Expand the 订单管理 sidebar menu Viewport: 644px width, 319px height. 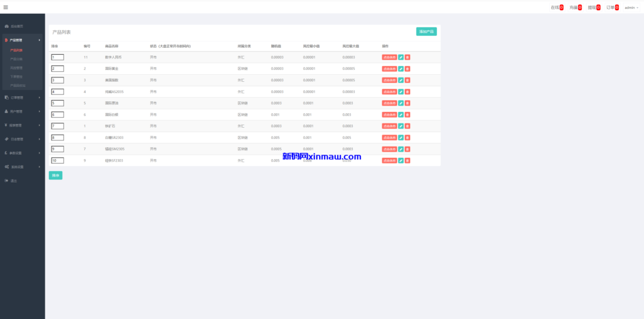(22, 98)
